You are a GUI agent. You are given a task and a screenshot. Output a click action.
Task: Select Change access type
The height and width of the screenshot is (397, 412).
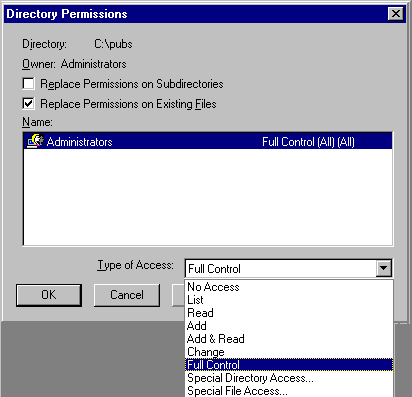(x=289, y=352)
